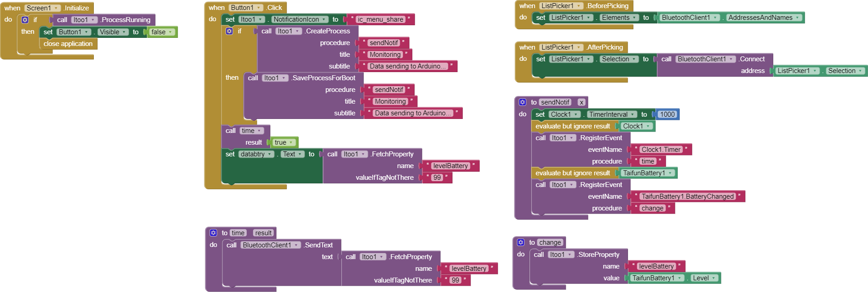Open Button1 dropdown in set Visible block
The image size is (868, 292).
coord(74,32)
